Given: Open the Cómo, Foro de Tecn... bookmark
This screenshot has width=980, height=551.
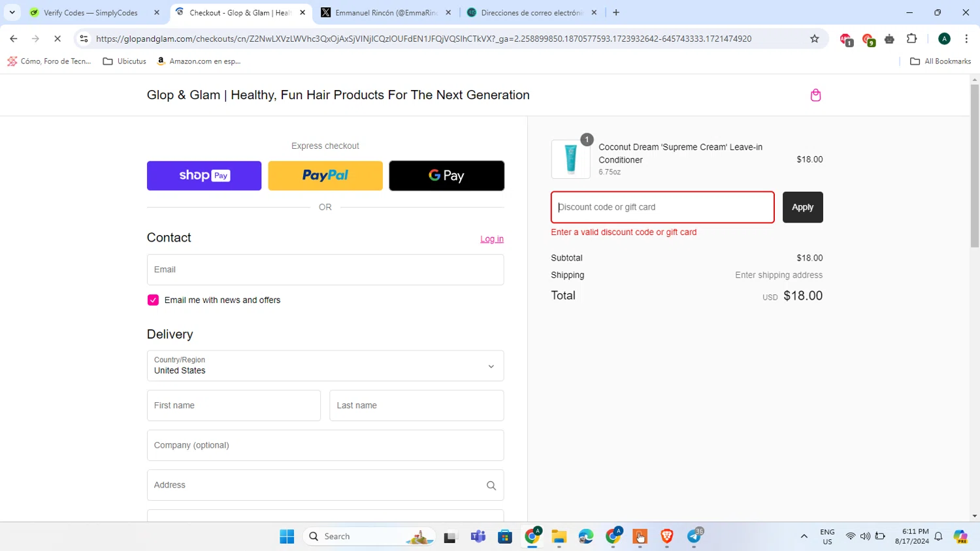Looking at the screenshot, I should [49, 61].
